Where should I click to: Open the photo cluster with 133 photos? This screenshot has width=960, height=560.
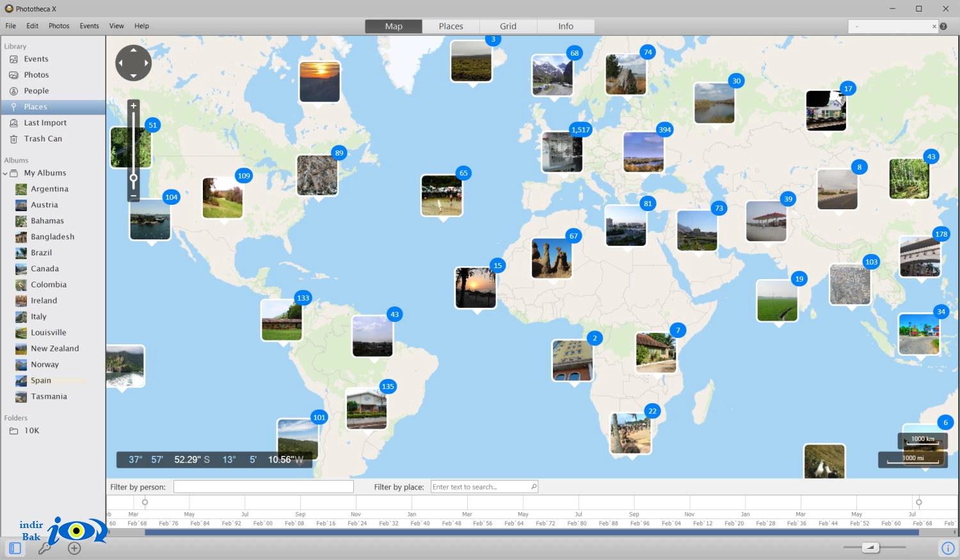coord(282,320)
